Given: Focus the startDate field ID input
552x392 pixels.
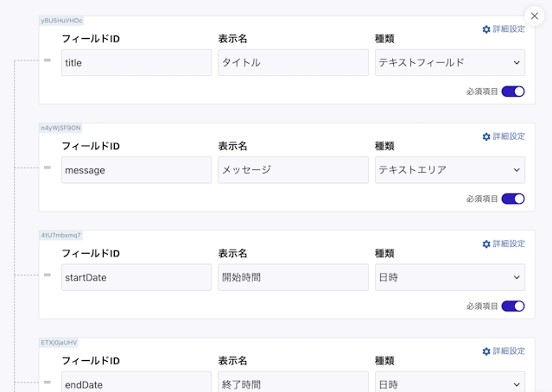Looking at the screenshot, I should coord(136,277).
